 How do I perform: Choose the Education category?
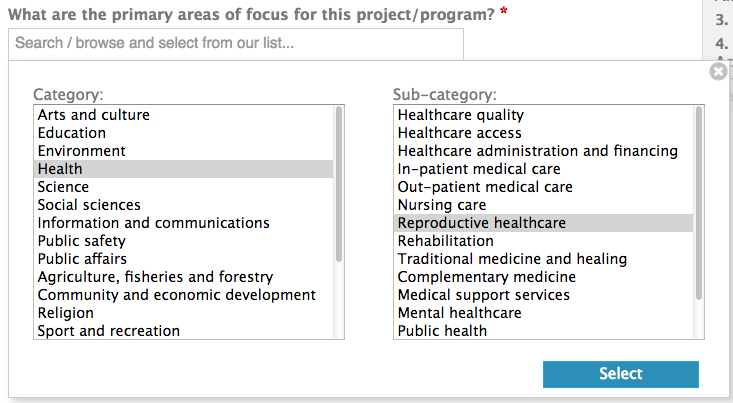pyautogui.click(x=72, y=133)
